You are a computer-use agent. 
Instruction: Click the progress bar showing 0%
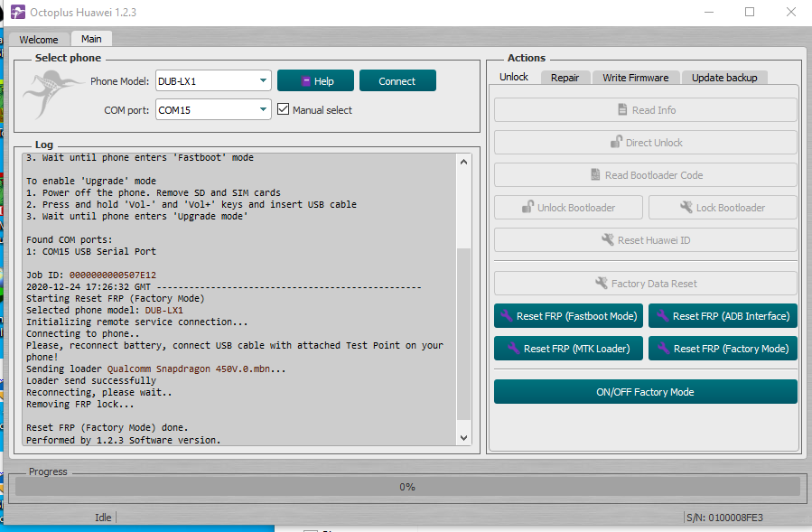(x=407, y=487)
